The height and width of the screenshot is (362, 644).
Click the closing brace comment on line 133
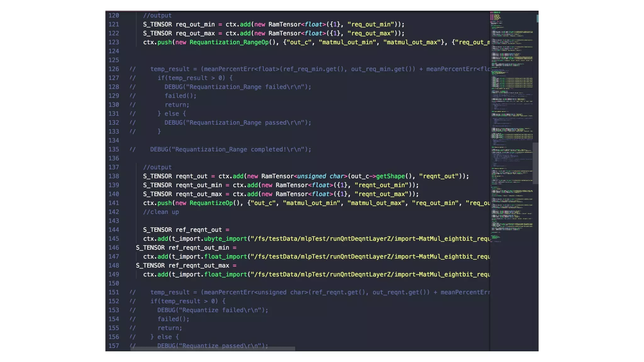pos(159,132)
